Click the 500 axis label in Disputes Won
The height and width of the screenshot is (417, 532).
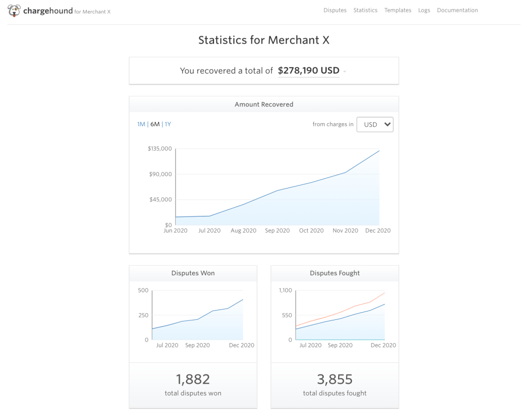pyautogui.click(x=143, y=290)
